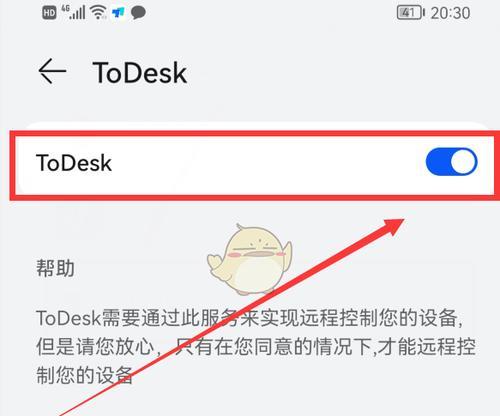The height and width of the screenshot is (416, 500).
Task: Tap the ToDesk notification icon in status bar
Action: pos(118,13)
